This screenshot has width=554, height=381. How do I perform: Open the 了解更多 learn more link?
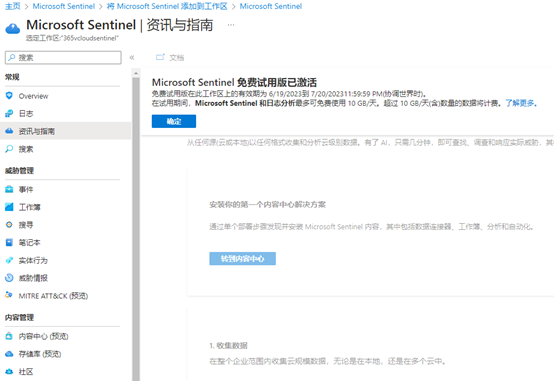521,103
